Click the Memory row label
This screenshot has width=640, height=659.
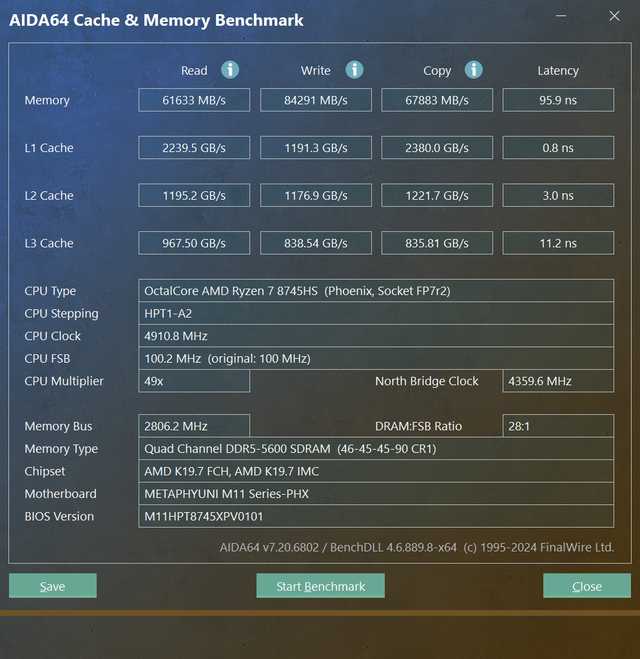[47, 100]
